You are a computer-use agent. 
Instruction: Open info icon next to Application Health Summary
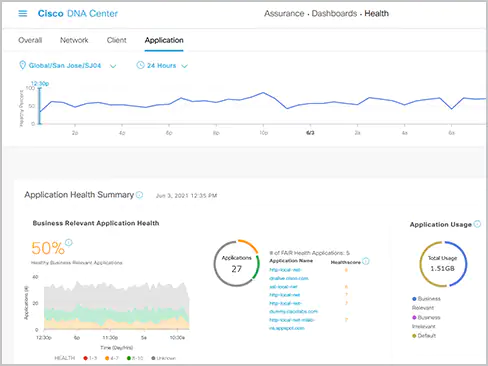(140, 195)
